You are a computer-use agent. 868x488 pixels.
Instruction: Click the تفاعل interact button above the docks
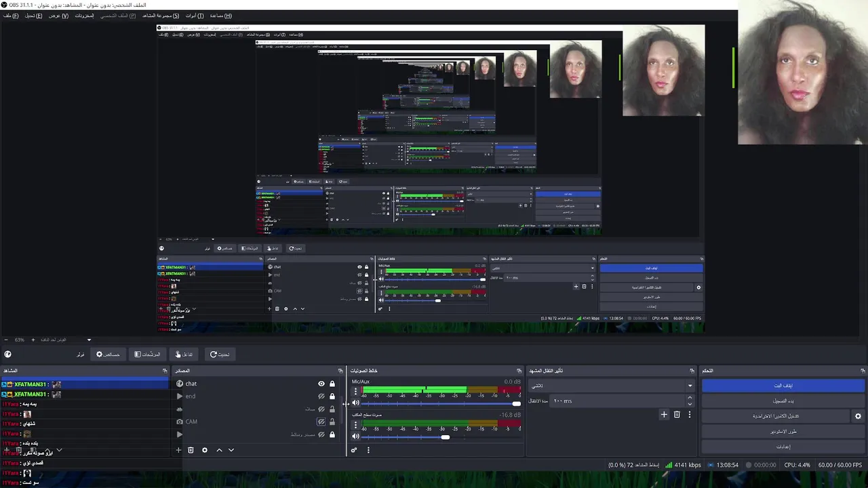184,354
